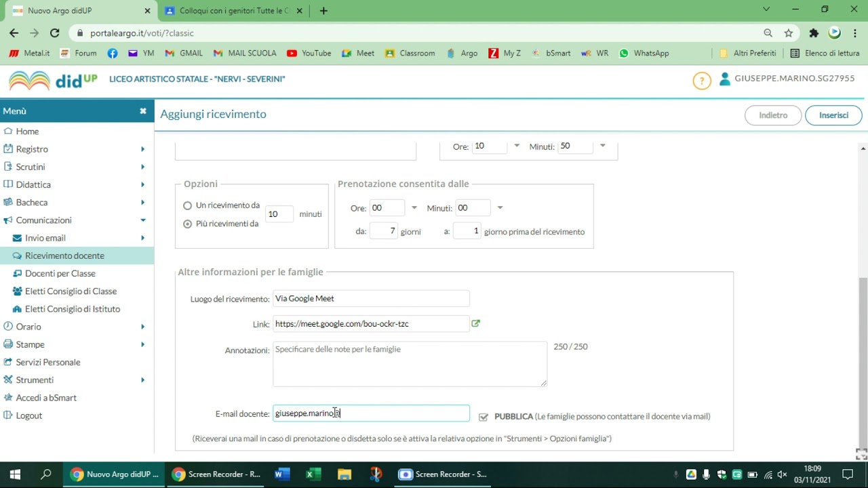The height and width of the screenshot is (488, 868).
Task: Reload the page with refresh icon
Action: [55, 33]
